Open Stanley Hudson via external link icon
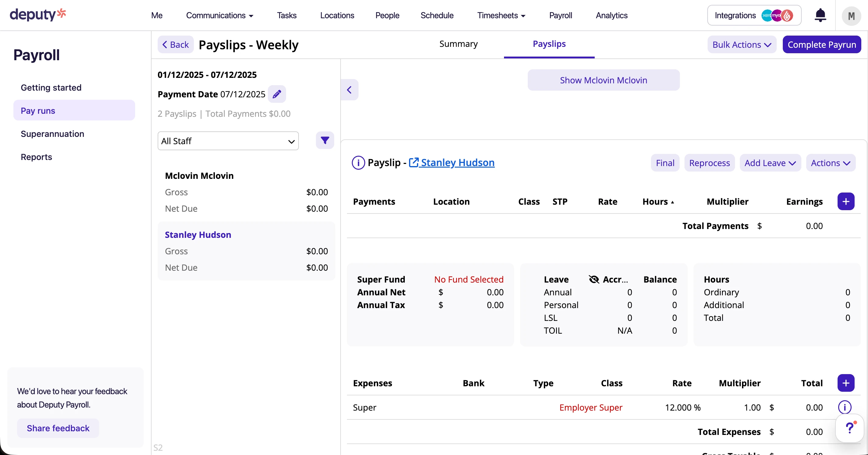868x455 pixels. coord(414,162)
